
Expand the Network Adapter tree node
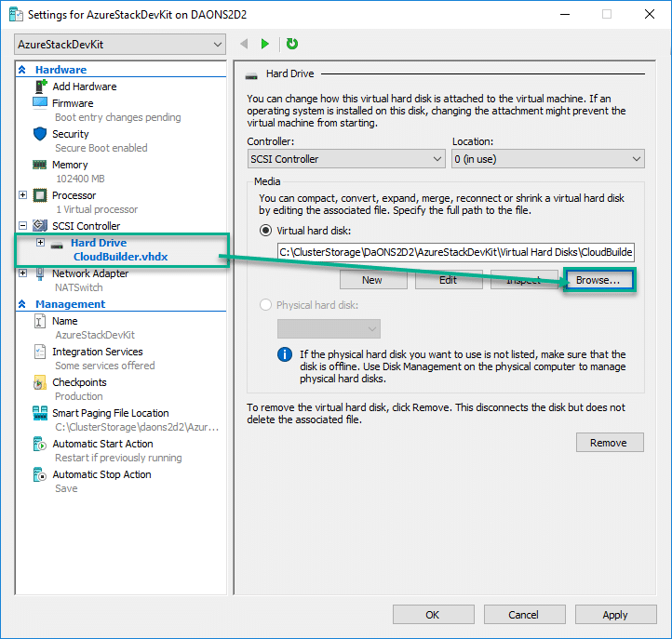pos(23,273)
